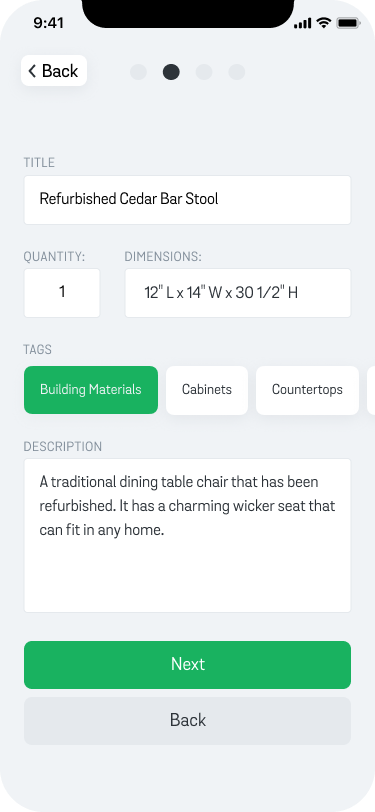Click the cellular signal bars icon

pyautogui.click(x=303, y=23)
